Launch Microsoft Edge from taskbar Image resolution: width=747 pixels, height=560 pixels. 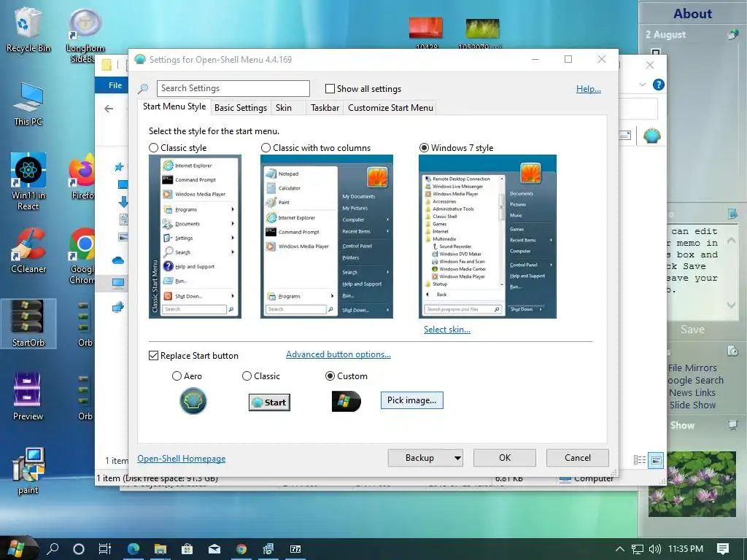click(133, 549)
